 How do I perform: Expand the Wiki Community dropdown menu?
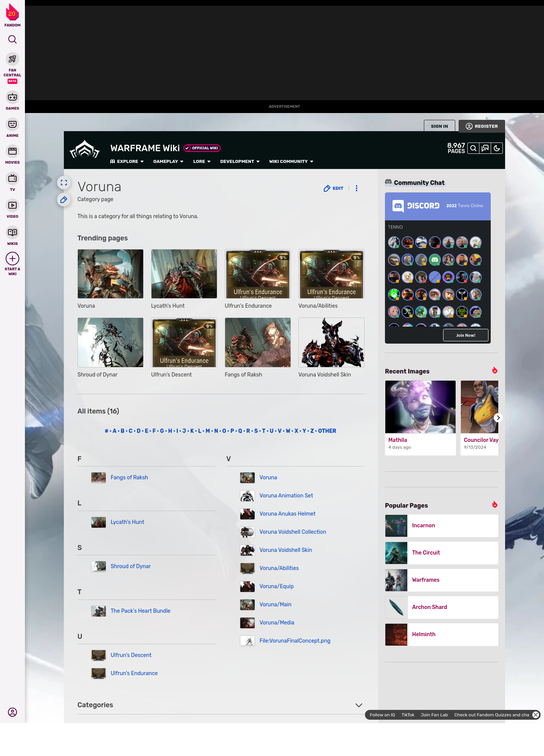(x=291, y=161)
